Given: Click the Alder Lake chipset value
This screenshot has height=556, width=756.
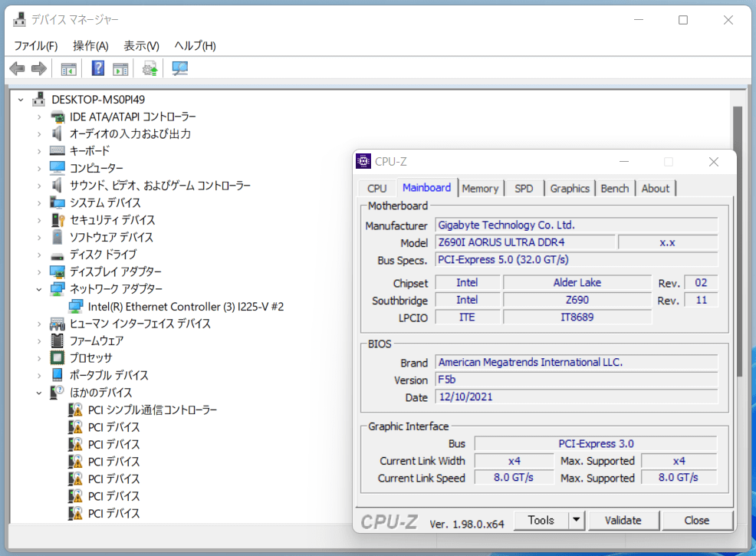Looking at the screenshot, I should tap(577, 282).
